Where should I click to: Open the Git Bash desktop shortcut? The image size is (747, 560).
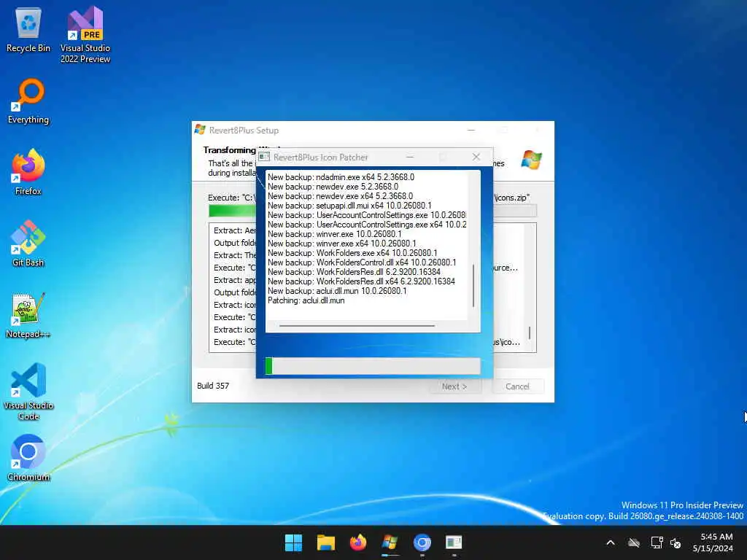click(x=28, y=244)
